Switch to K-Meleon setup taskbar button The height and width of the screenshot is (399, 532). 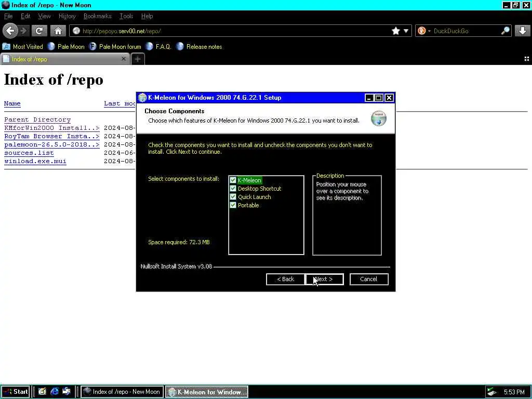(x=207, y=392)
